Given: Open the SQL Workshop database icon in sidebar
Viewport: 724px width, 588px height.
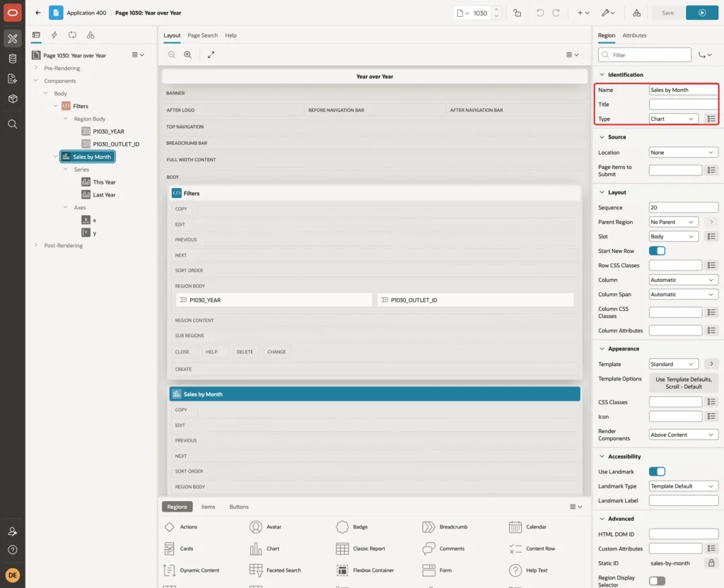Looking at the screenshot, I should [13, 59].
